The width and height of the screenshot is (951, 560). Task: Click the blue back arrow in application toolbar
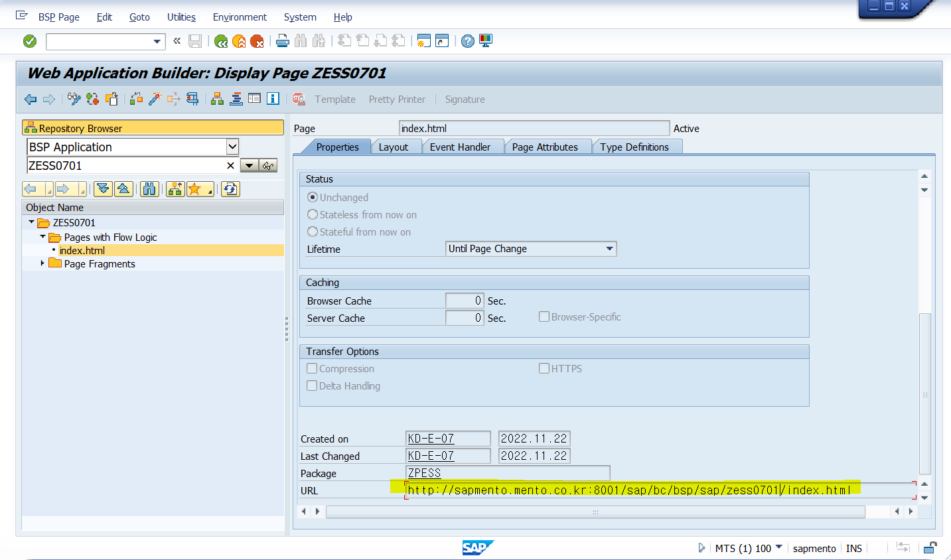click(31, 99)
